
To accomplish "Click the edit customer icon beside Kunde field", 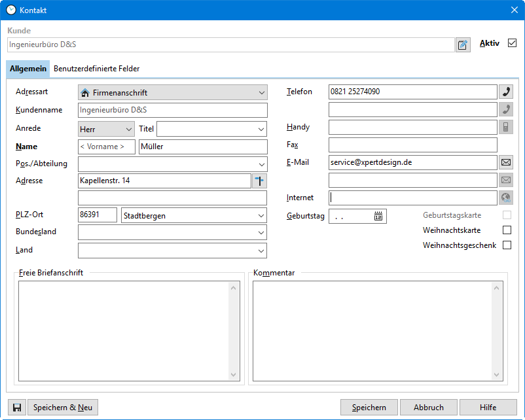I will pos(463,44).
